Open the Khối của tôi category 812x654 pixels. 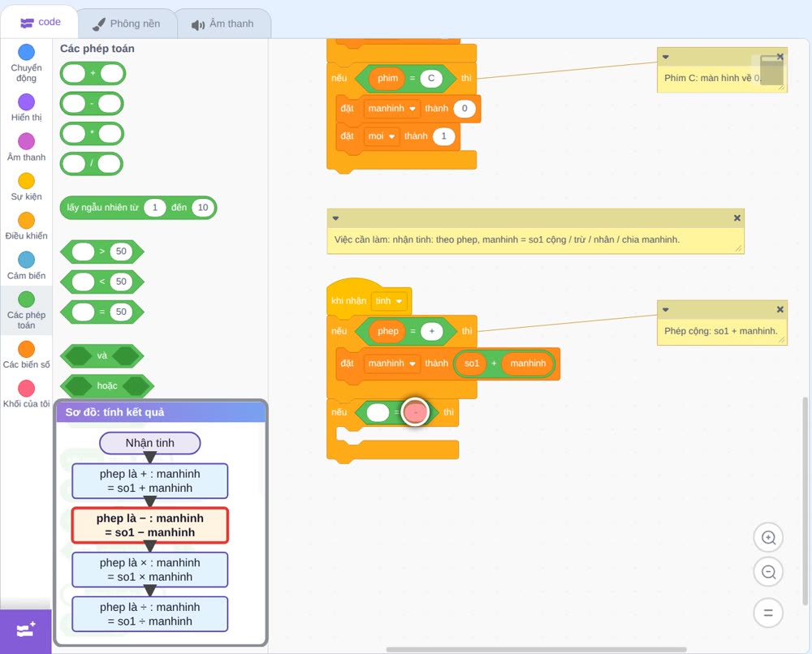[x=27, y=394]
